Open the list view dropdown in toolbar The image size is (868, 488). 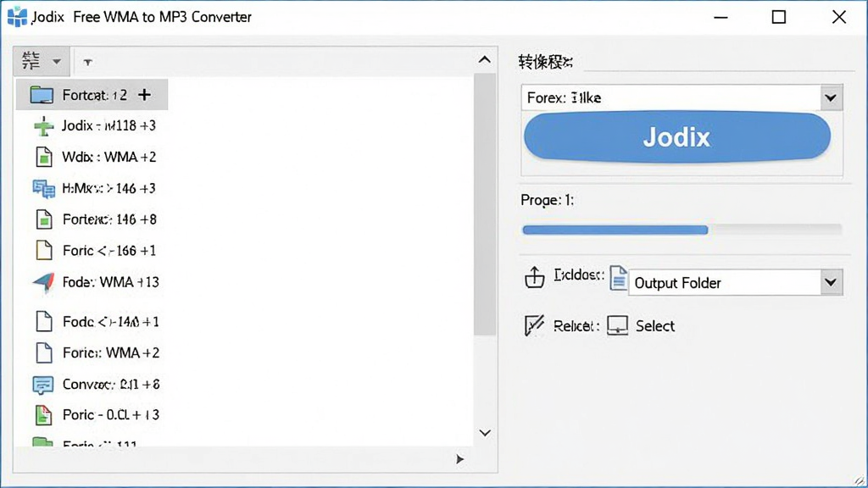[41, 61]
